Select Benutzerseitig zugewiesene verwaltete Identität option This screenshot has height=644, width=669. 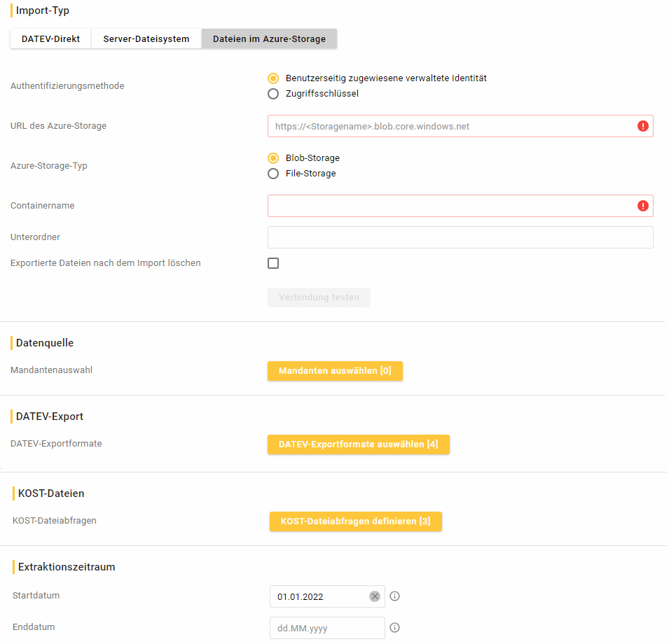point(273,78)
